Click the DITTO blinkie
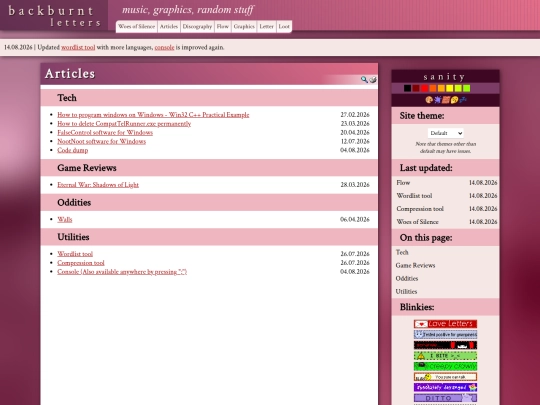This screenshot has height=405, width=540. (445, 398)
